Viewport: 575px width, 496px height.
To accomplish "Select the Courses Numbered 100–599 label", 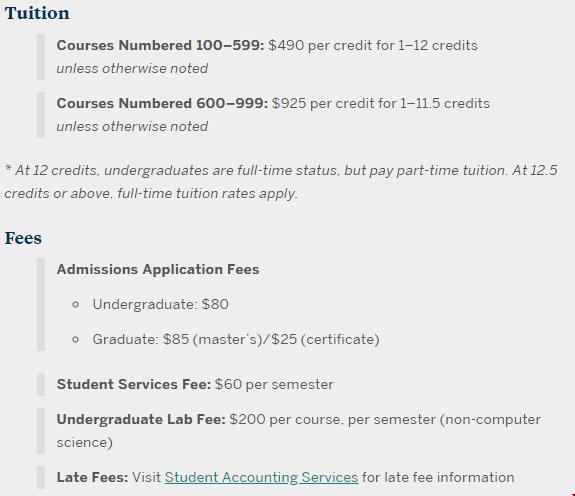I will 160,45.
